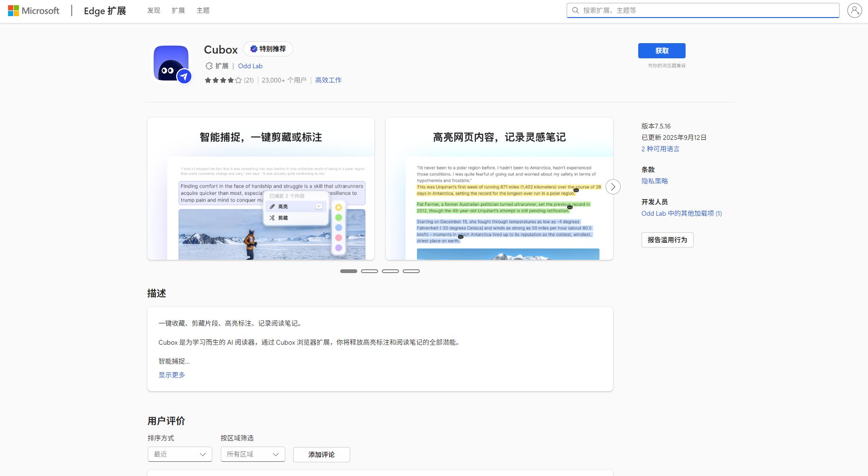Open the 隐私策略 link
Screen dimensions: 868x476
click(x=654, y=181)
